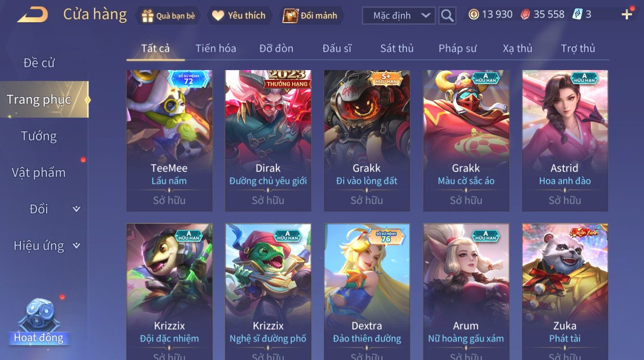Open Đề cử in the sidebar
The height and width of the screenshot is (360, 644).
coord(39,63)
